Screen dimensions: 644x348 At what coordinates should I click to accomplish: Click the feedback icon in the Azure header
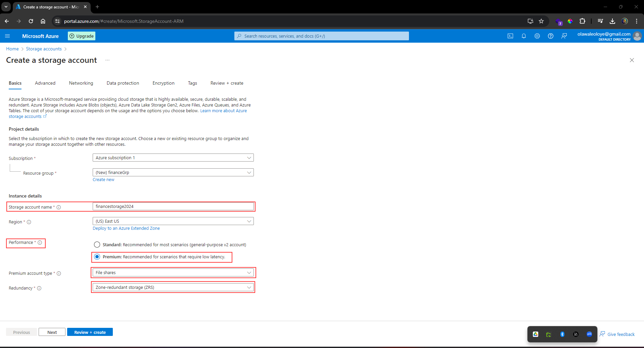(564, 36)
